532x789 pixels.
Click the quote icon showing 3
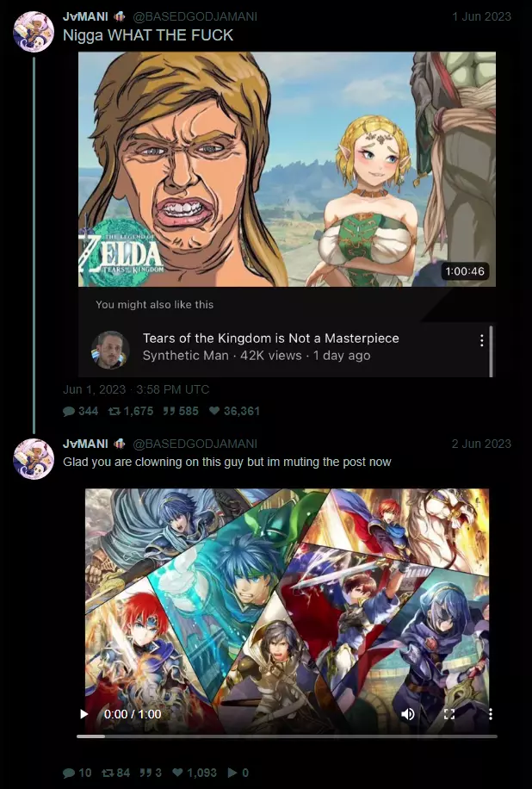[x=143, y=773]
